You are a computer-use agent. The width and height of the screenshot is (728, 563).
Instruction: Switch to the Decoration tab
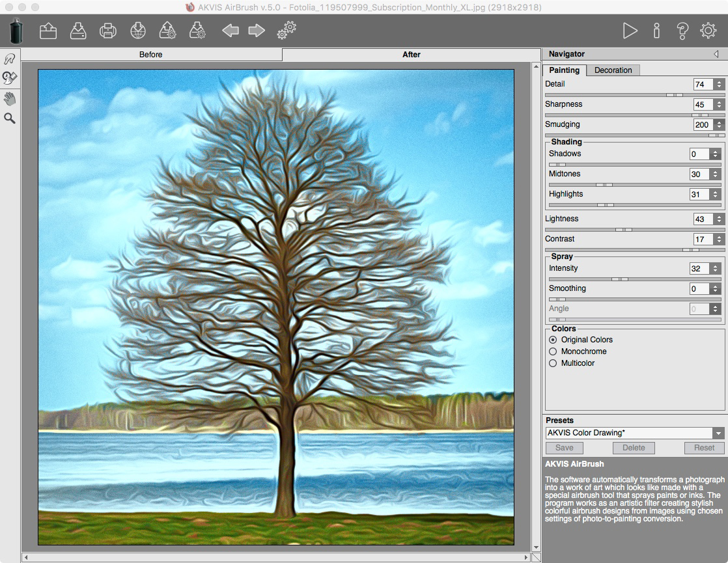pyautogui.click(x=613, y=70)
